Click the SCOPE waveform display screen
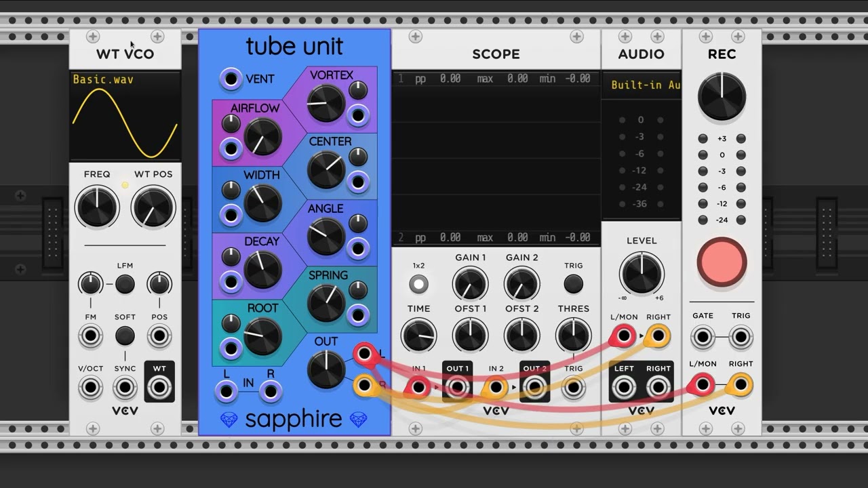Image resolution: width=868 pixels, height=488 pixels. click(496, 158)
